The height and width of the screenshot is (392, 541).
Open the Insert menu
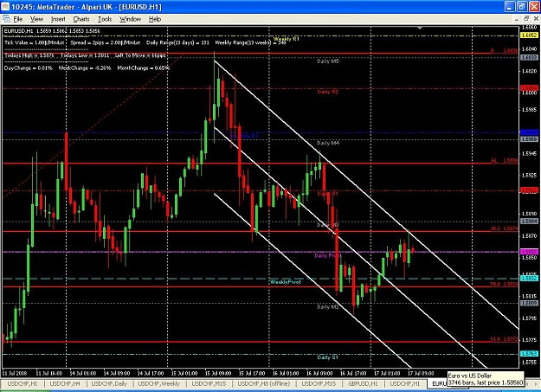point(58,19)
